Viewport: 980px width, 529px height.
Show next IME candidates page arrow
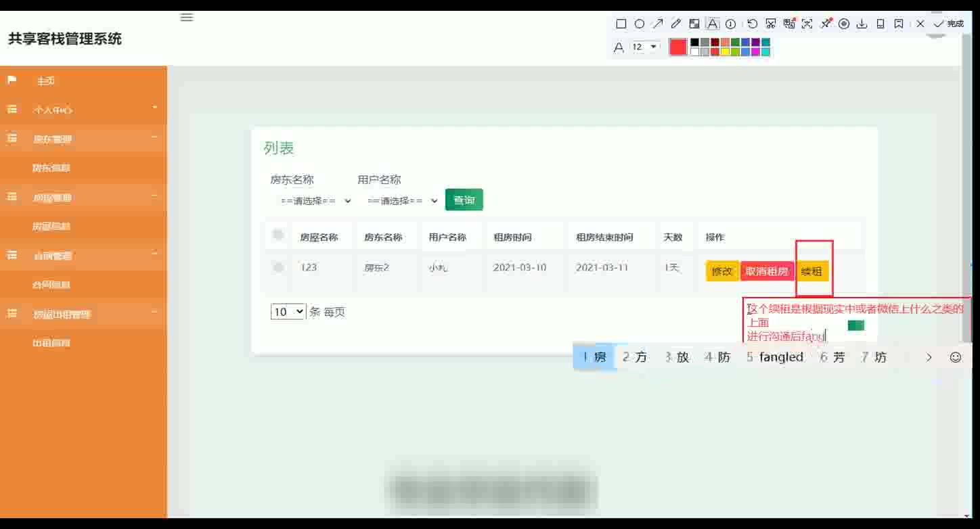click(x=929, y=357)
